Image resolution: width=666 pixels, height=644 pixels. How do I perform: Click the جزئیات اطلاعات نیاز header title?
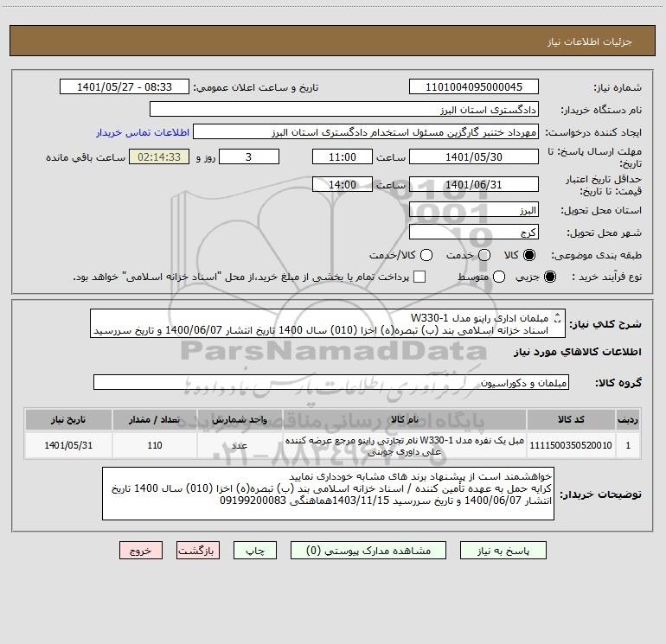pyautogui.click(x=590, y=41)
